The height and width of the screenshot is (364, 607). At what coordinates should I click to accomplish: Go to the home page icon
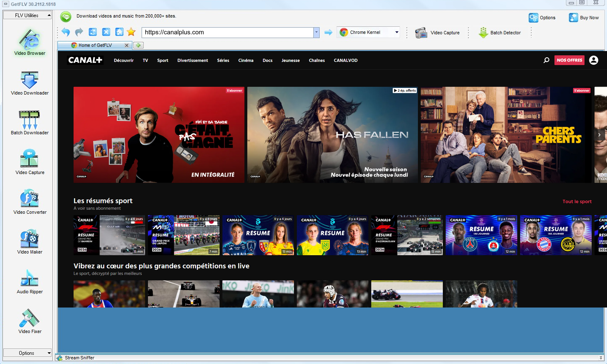(119, 32)
